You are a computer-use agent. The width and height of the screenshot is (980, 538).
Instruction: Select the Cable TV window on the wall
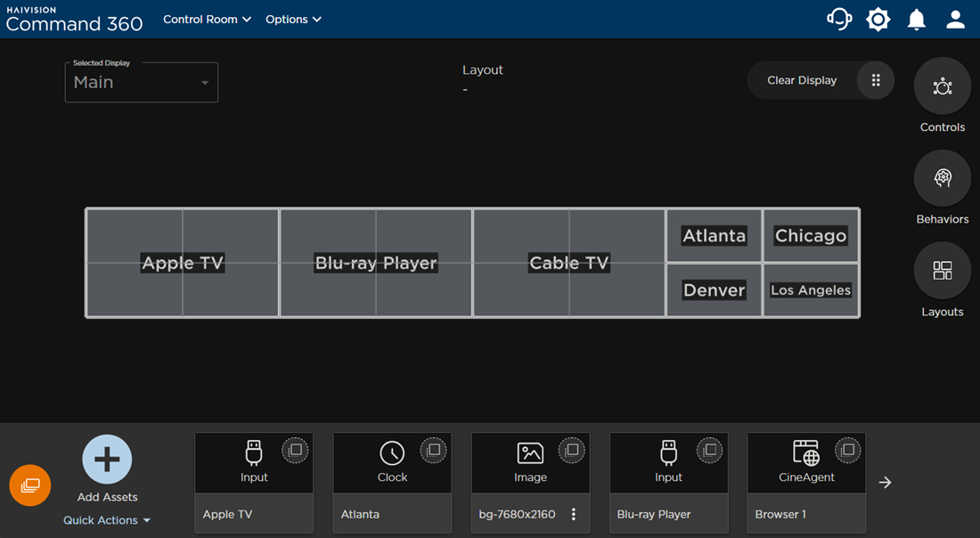(568, 263)
